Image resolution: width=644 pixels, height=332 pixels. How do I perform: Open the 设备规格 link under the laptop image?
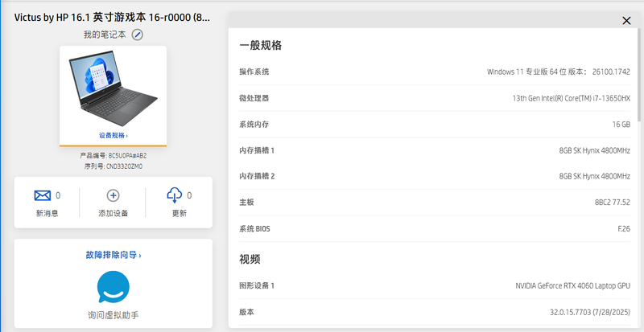(x=113, y=136)
